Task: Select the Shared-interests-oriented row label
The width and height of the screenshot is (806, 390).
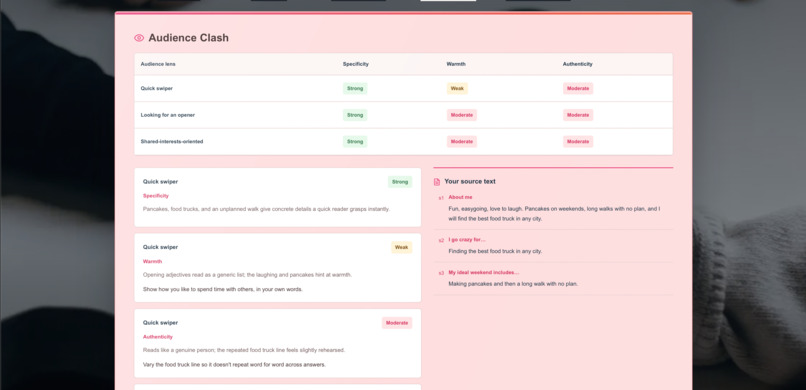Action: coord(172,141)
